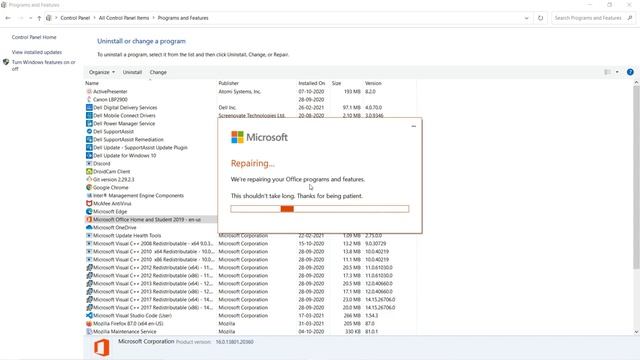The image size is (640, 360).
Task: Open the Organize dropdown
Action: (102, 72)
